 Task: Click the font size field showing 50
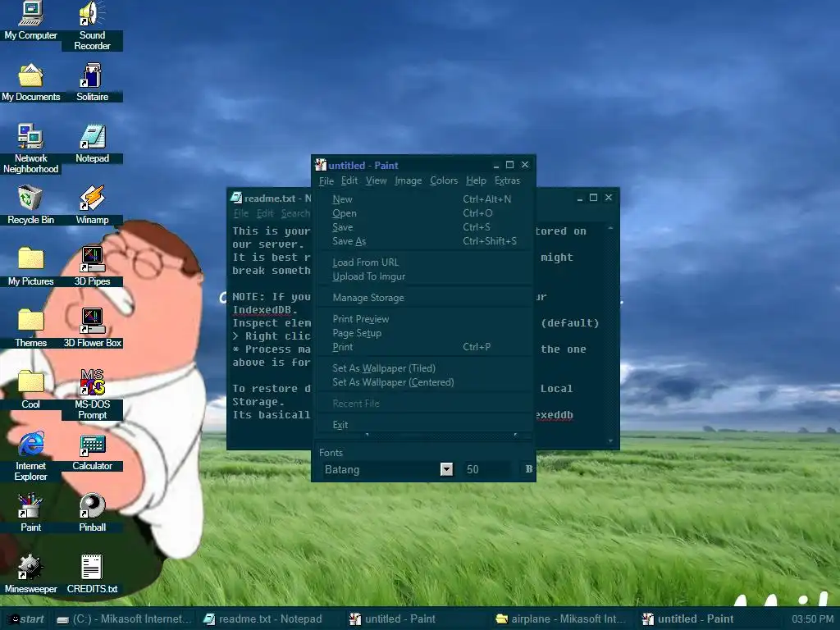(x=487, y=469)
